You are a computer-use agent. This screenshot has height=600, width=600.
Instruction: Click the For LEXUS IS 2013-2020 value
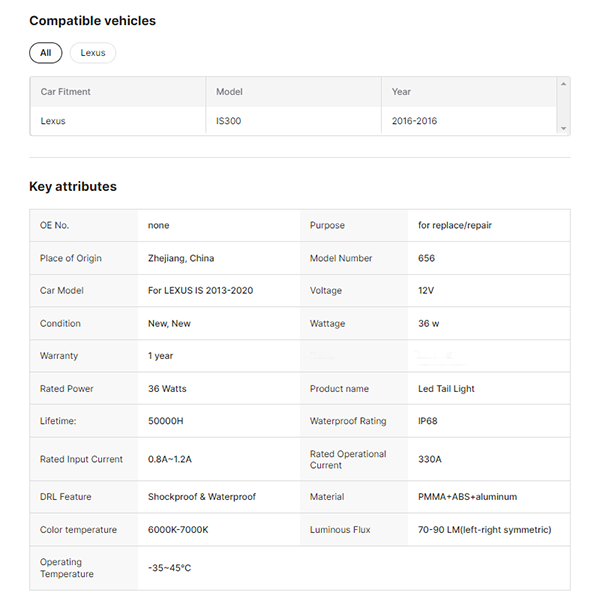coord(200,291)
